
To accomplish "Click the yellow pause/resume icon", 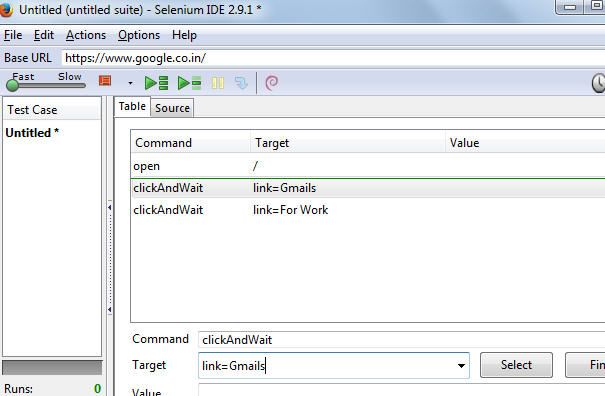I will point(218,83).
